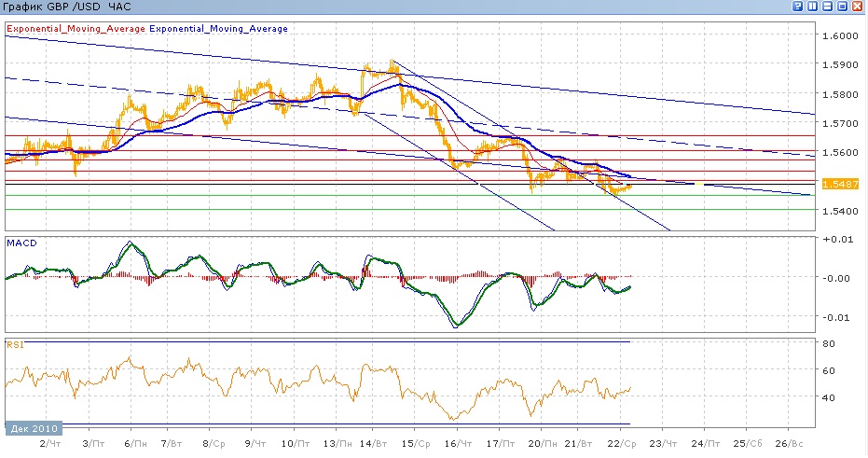This screenshot has height=458, width=868.
Task: Click the help question mark icon
Action: [x=798, y=7]
